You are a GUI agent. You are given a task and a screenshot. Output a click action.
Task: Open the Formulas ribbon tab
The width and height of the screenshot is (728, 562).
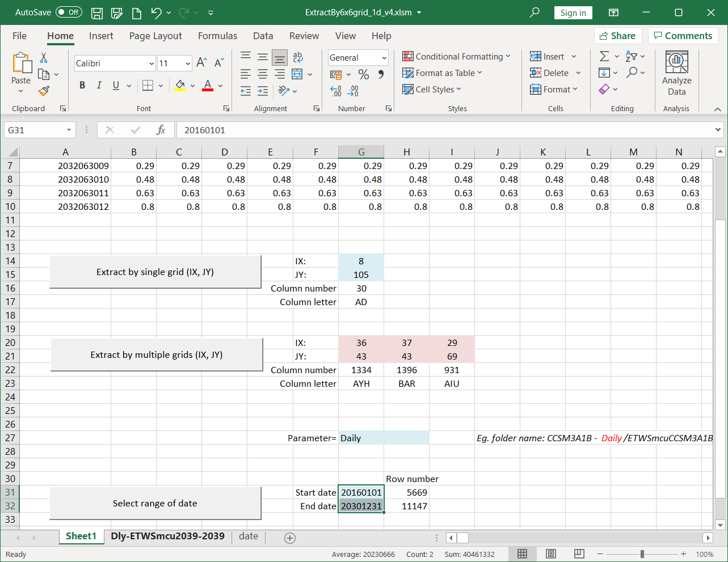(x=217, y=36)
